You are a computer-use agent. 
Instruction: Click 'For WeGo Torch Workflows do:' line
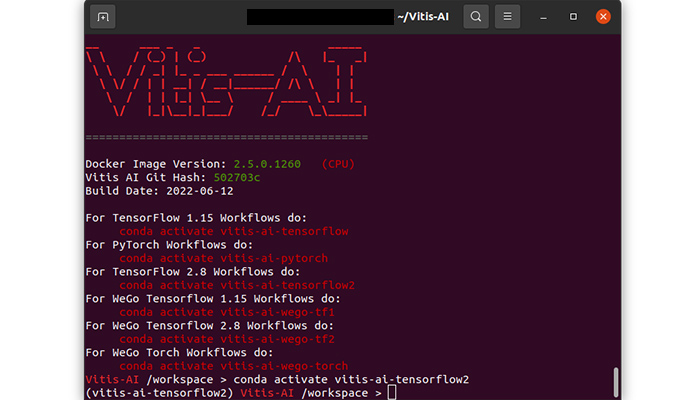[179, 352]
